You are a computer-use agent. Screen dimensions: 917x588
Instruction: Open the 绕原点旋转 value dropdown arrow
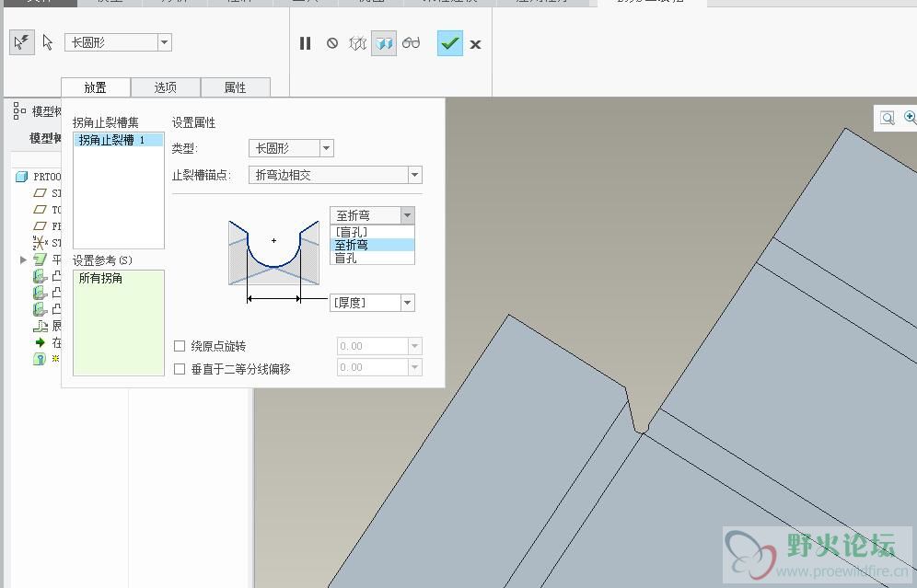tap(414, 346)
